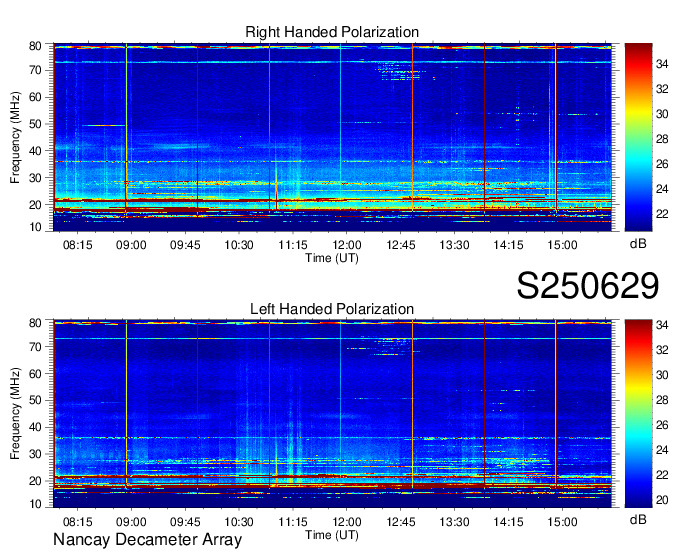Click 'Time (UT)' label under Left Handed plot
Screen dimensions: 680x552
(332, 535)
